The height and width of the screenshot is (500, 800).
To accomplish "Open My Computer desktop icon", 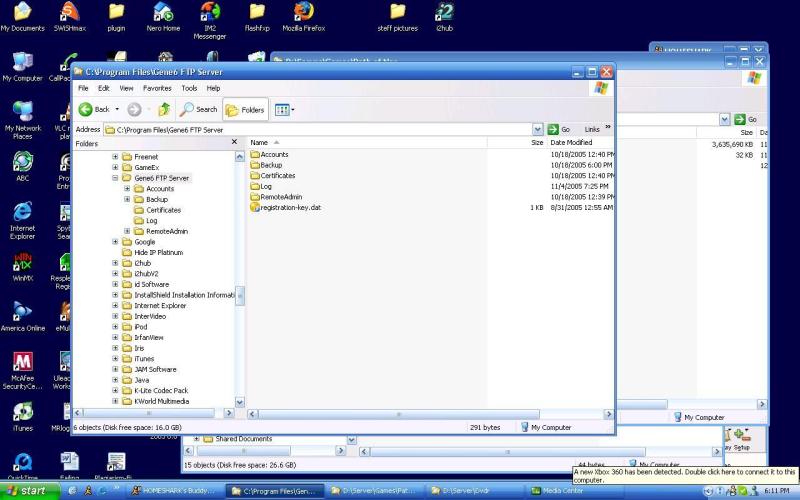I will click(22, 66).
